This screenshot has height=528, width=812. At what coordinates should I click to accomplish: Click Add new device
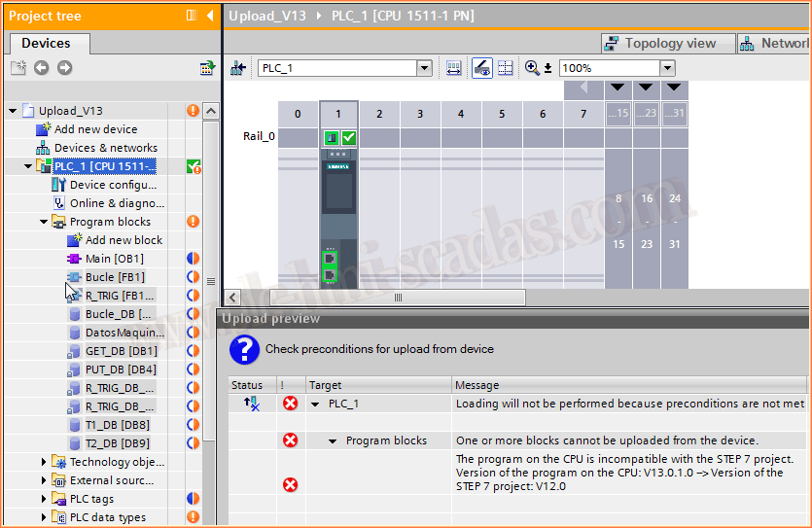pos(95,129)
